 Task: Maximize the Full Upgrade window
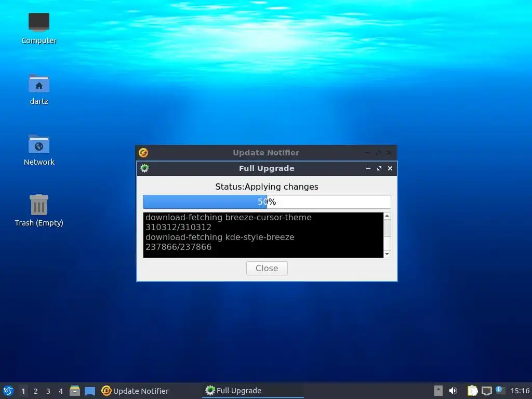pyautogui.click(x=379, y=168)
